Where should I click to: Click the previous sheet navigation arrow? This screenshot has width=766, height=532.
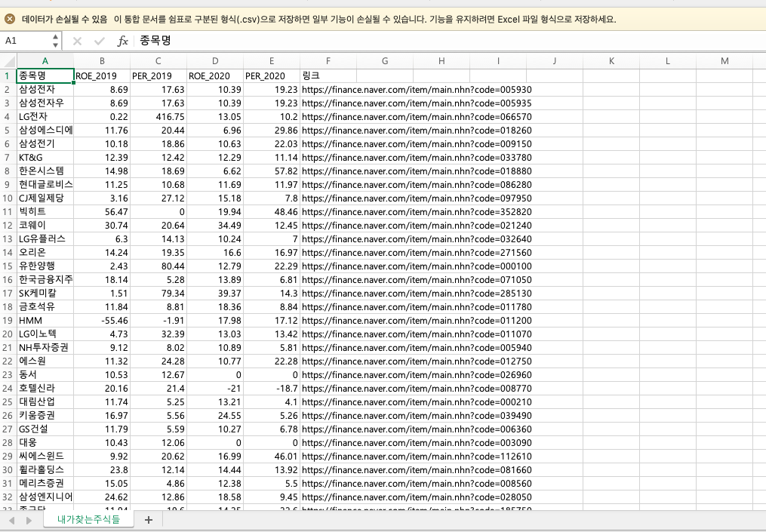(12, 520)
